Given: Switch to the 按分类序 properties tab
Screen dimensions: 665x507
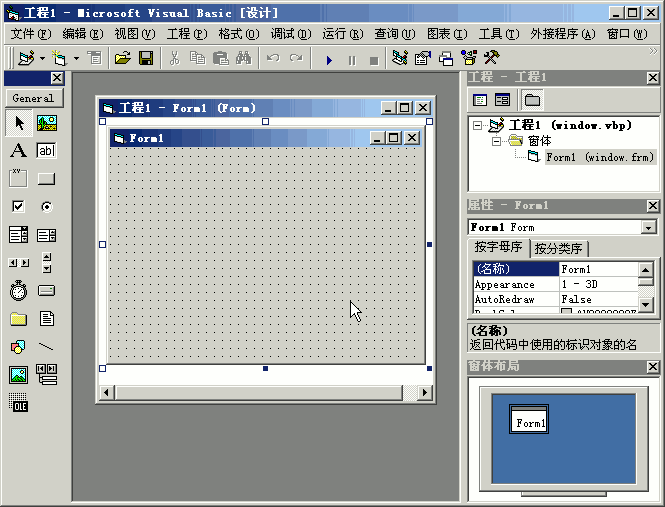Looking at the screenshot, I should click(560, 249).
